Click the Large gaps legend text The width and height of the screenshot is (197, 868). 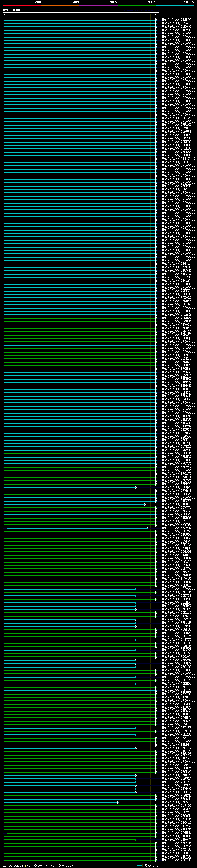pyautogui.click(x=38, y=866)
